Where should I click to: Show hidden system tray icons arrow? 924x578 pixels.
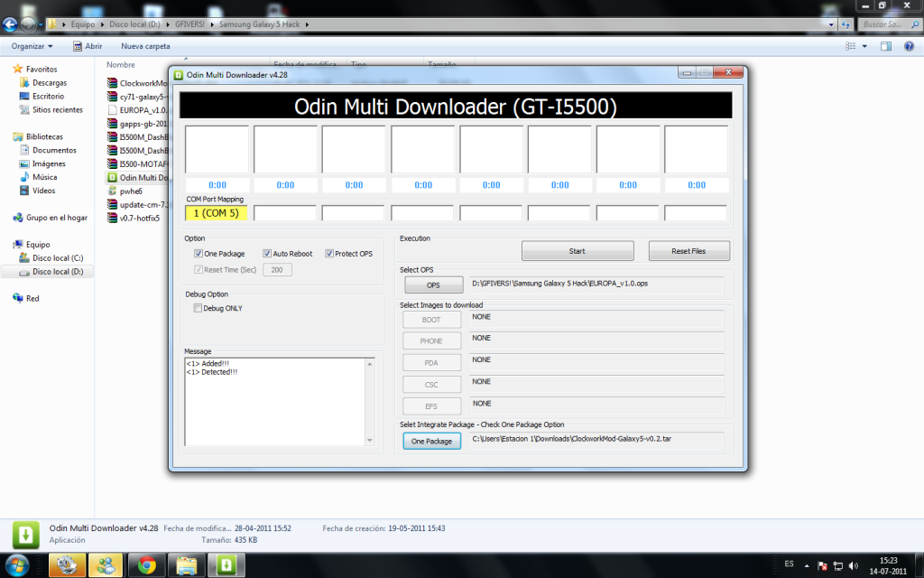pyautogui.click(x=807, y=566)
